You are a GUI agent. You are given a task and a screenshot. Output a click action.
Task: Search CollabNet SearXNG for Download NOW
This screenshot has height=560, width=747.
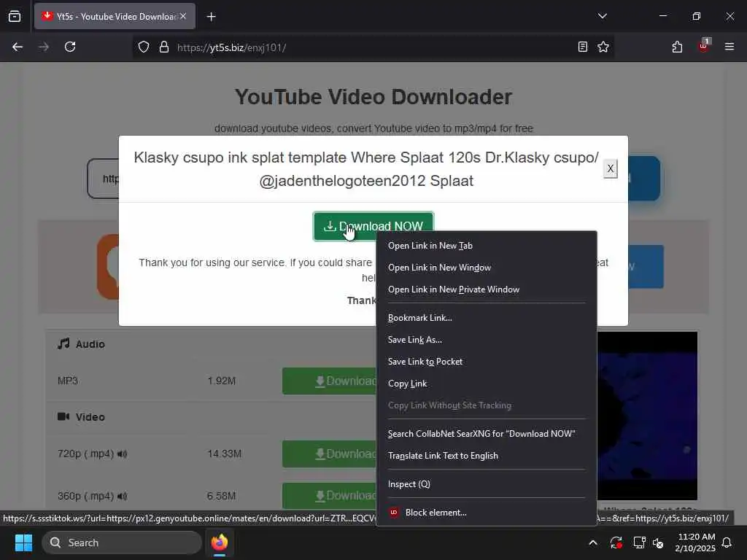point(487,434)
